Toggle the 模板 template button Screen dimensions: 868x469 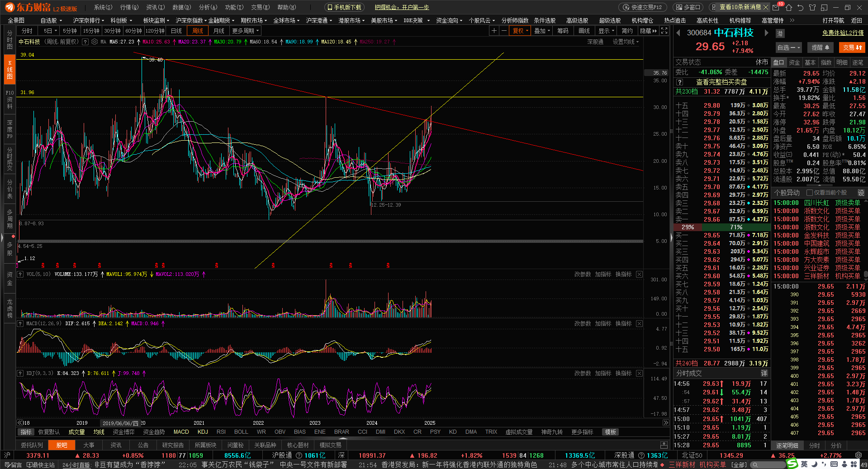(x=611, y=432)
